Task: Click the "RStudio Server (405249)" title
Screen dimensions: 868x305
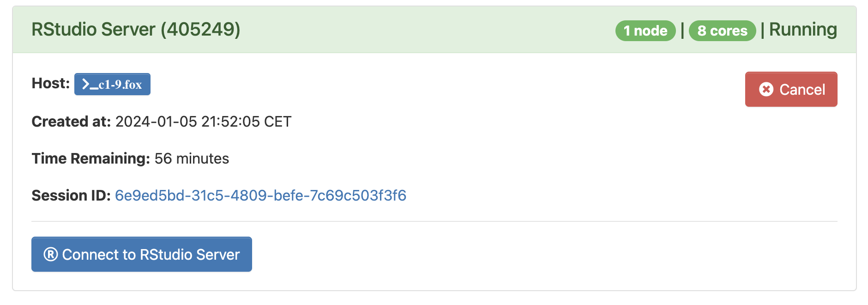Action: (136, 30)
